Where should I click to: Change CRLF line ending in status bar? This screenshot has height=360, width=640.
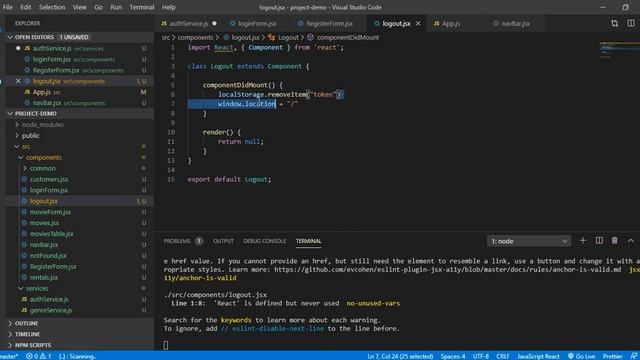point(502,356)
